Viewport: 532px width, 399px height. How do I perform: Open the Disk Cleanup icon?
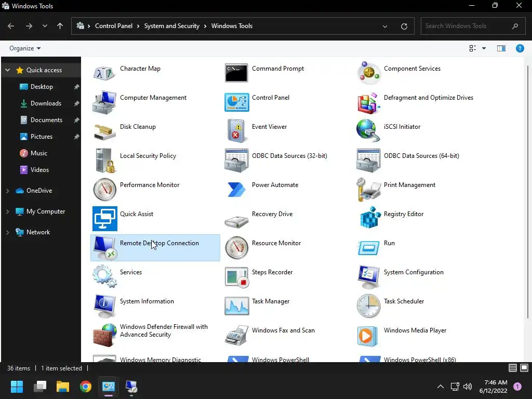104,131
